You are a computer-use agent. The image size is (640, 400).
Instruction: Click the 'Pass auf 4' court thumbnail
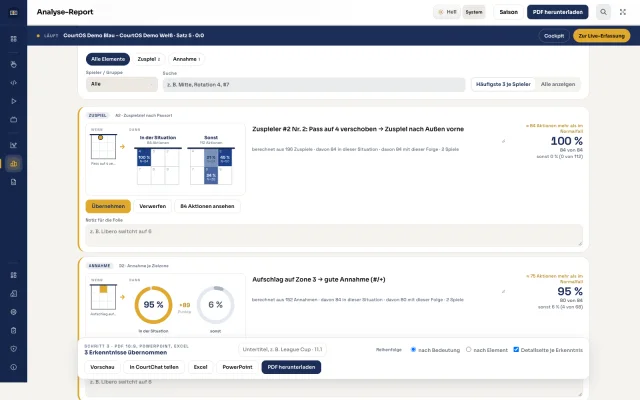tap(103, 146)
